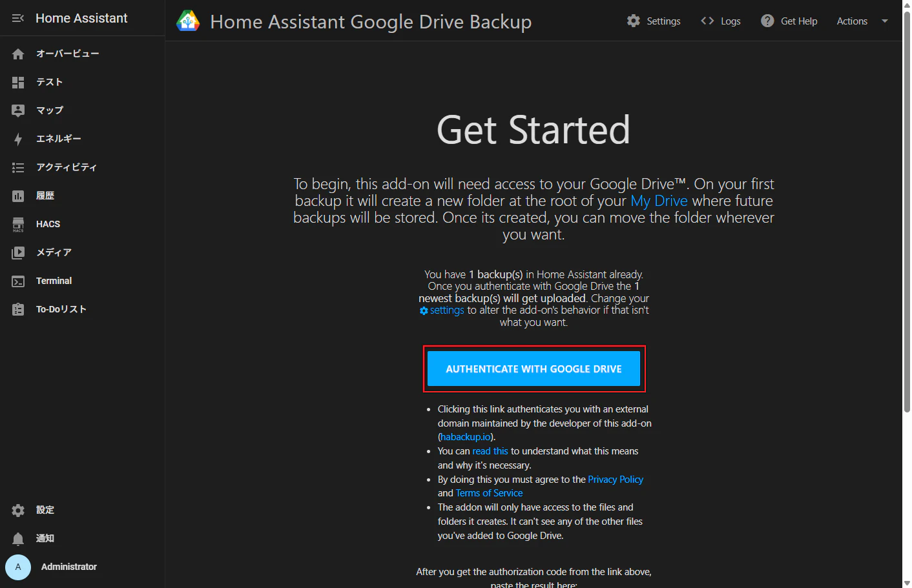This screenshot has height=588, width=912.
Task: Open Settings in the top bar
Action: click(x=654, y=21)
